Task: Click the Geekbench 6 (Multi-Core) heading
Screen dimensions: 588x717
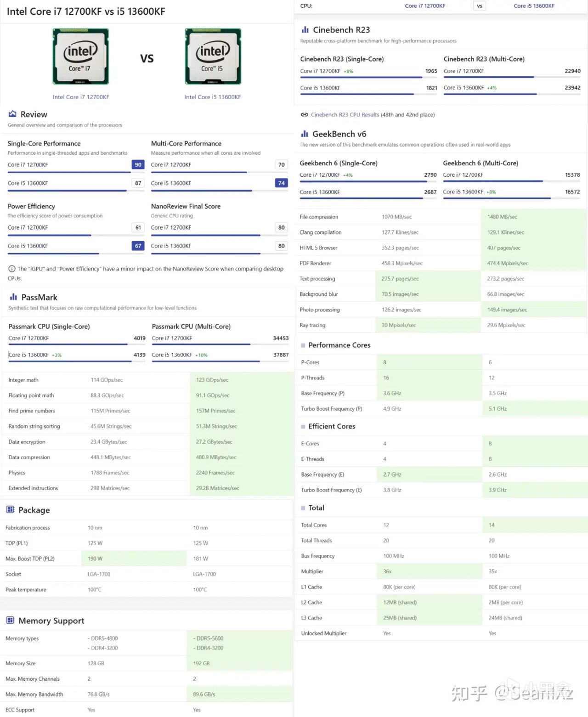Action: point(481,163)
